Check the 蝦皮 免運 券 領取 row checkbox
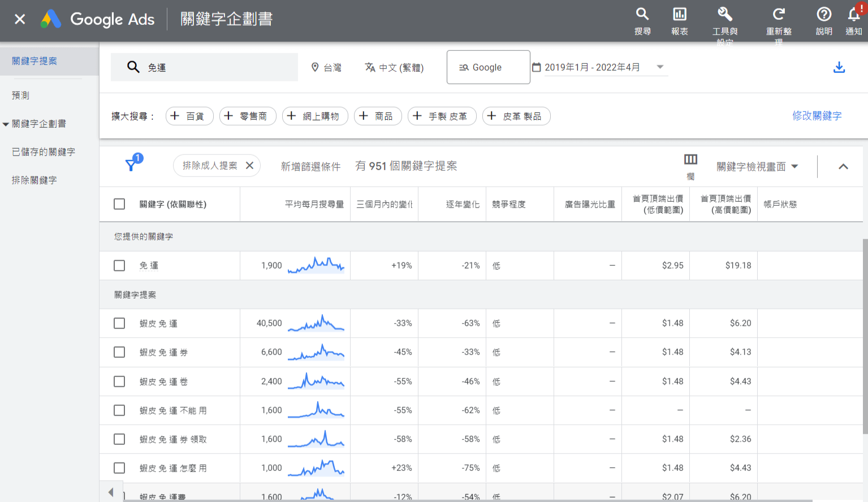 pyautogui.click(x=119, y=439)
